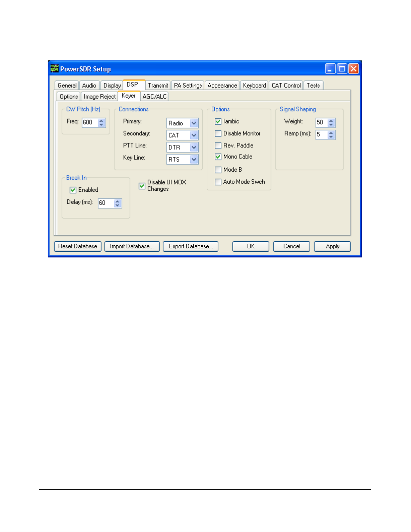Screen dimensions: 411x532
Task: Open the Appearance tab
Action: click(x=222, y=86)
